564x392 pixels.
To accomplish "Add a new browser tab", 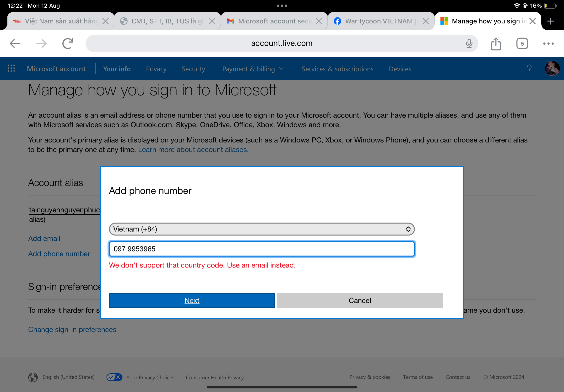I will pyautogui.click(x=550, y=21).
